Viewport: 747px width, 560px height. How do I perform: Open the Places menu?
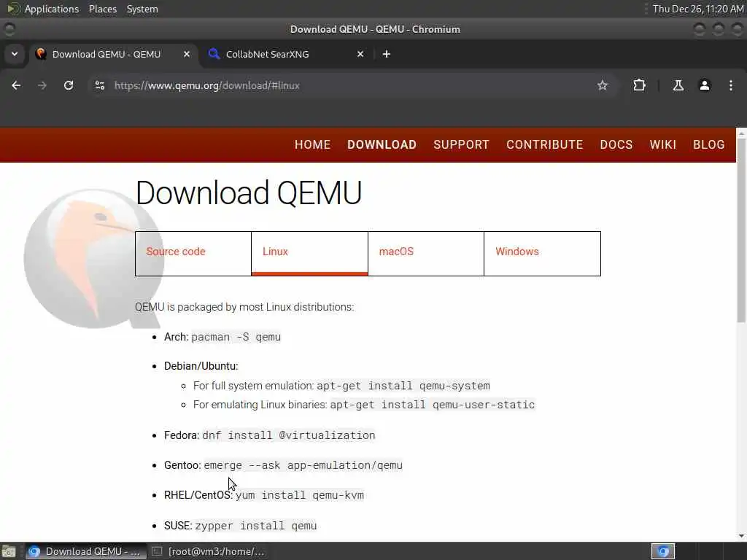(103, 9)
